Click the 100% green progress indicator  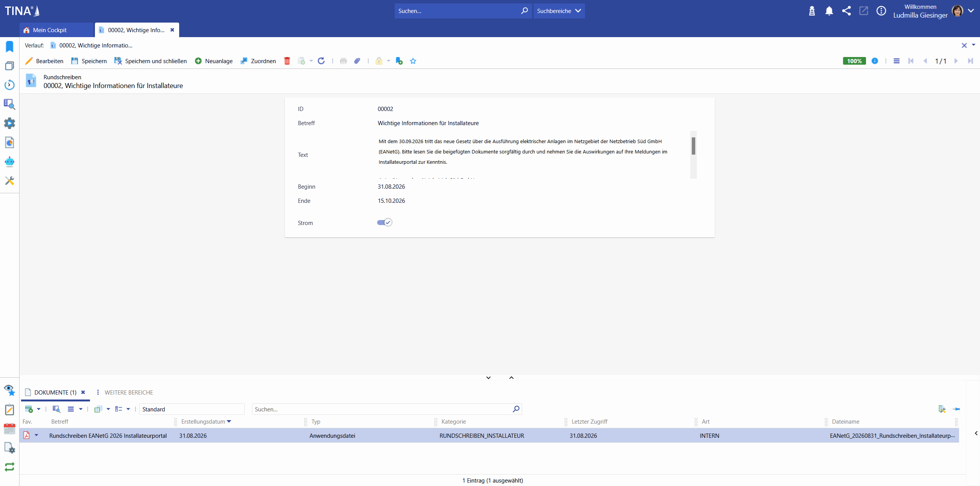[854, 61]
